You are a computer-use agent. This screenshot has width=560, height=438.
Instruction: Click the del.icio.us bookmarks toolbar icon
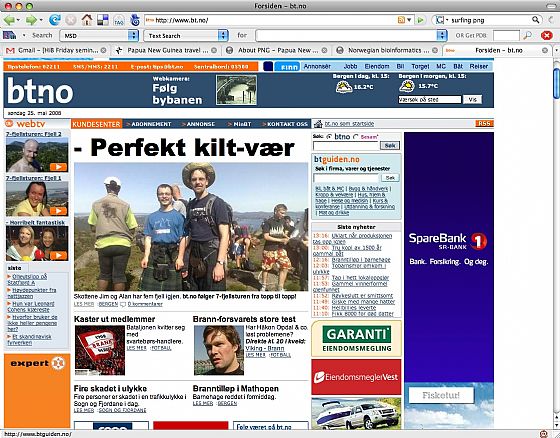pos(103,20)
